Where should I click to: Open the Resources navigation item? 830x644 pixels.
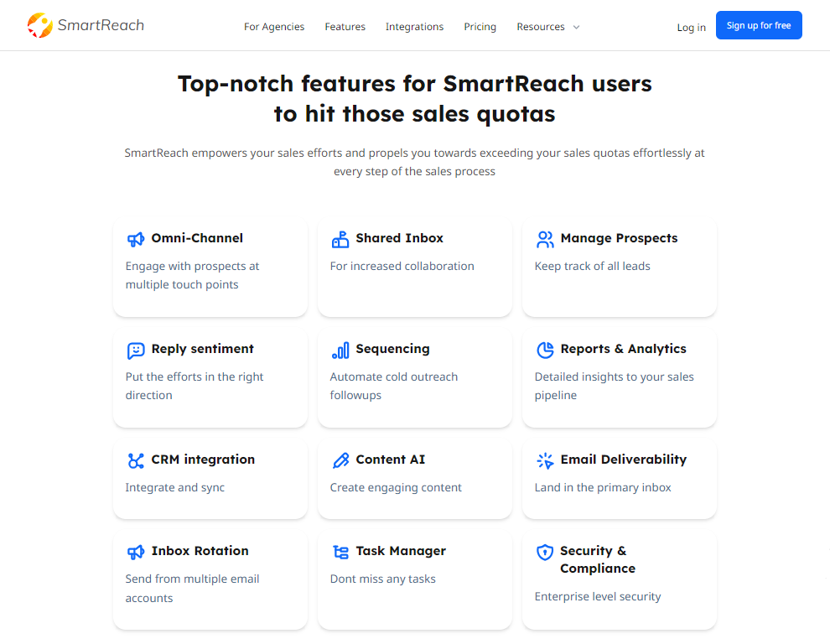pyautogui.click(x=541, y=27)
